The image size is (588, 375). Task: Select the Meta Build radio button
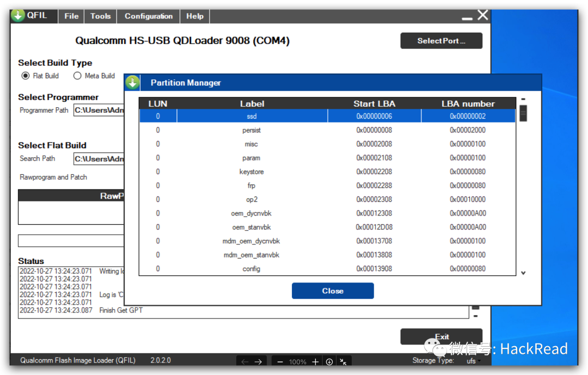tap(77, 76)
